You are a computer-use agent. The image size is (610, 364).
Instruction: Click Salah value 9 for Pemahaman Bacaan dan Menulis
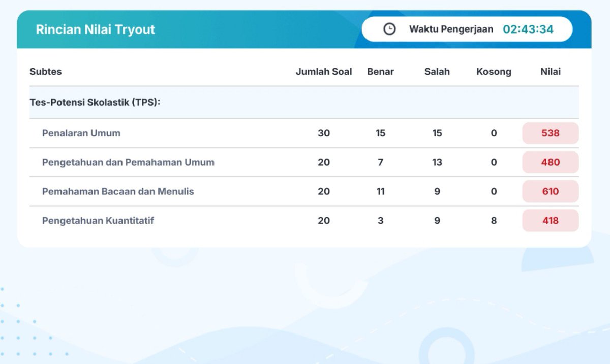tap(437, 191)
